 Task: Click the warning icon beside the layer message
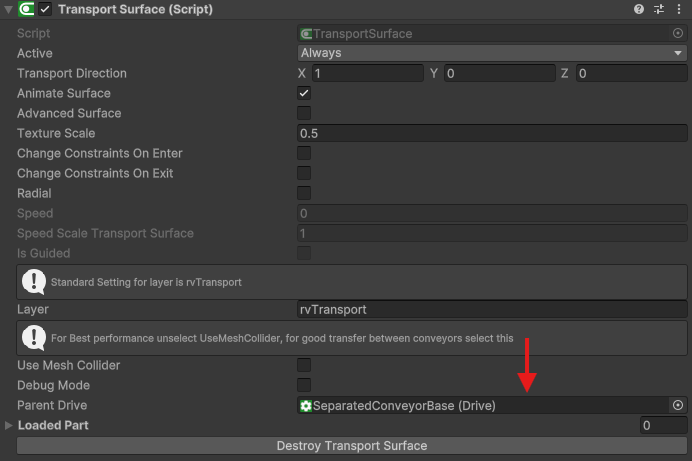tap(36, 281)
